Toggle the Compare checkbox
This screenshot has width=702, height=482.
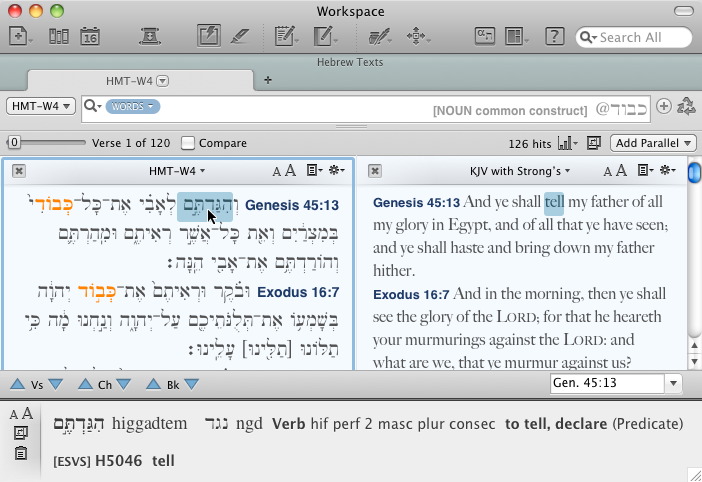[188, 143]
